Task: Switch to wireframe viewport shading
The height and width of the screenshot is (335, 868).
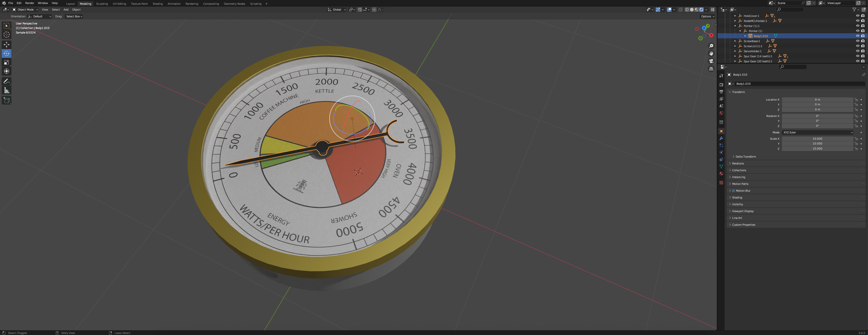Action: point(687,9)
